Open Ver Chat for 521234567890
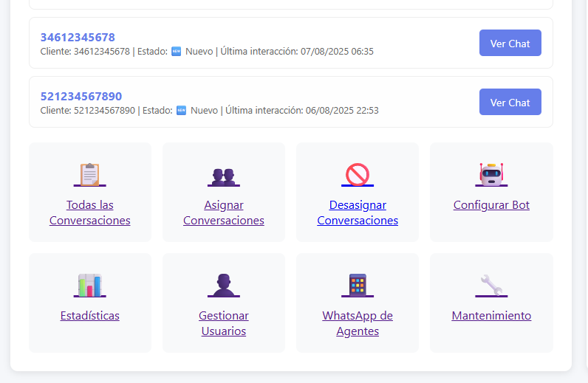Screen dimensions: 588x383 510,102
